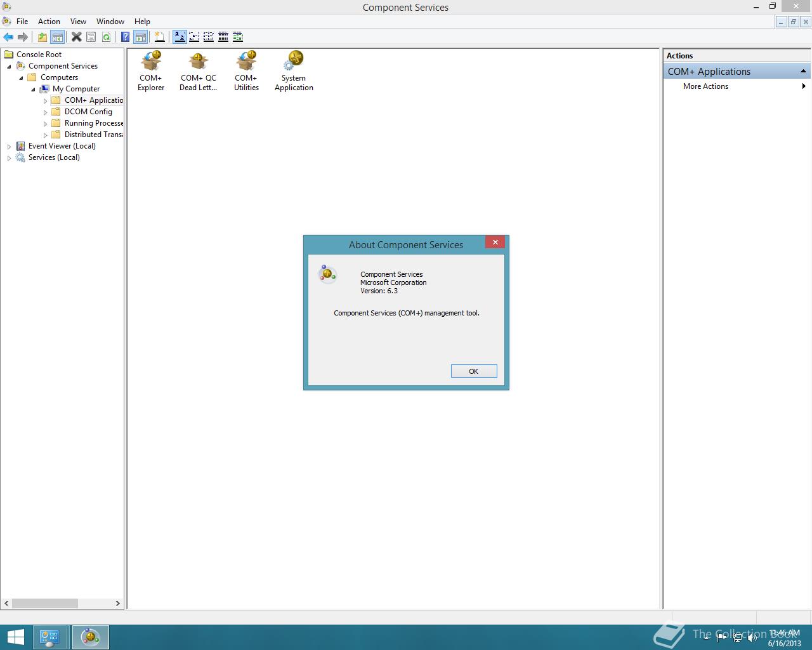The image size is (812, 650).
Task: Click the Component Services icon left of File menu
Action: point(6,21)
